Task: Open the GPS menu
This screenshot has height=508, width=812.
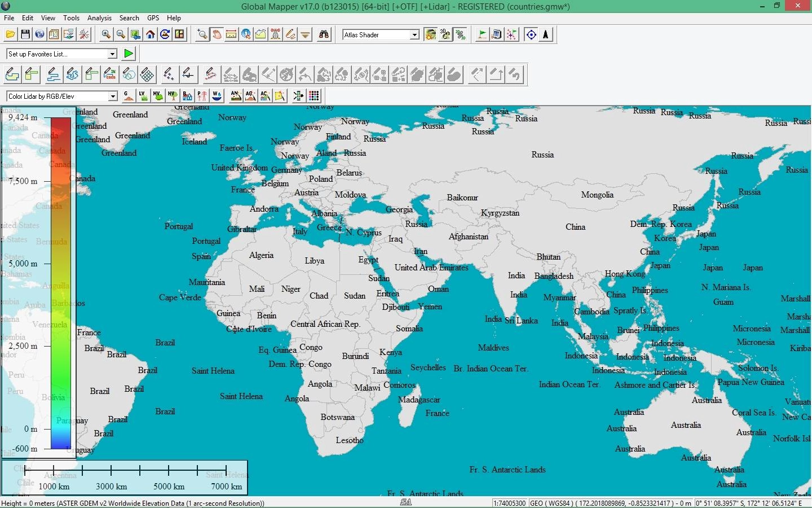Action: (153, 18)
